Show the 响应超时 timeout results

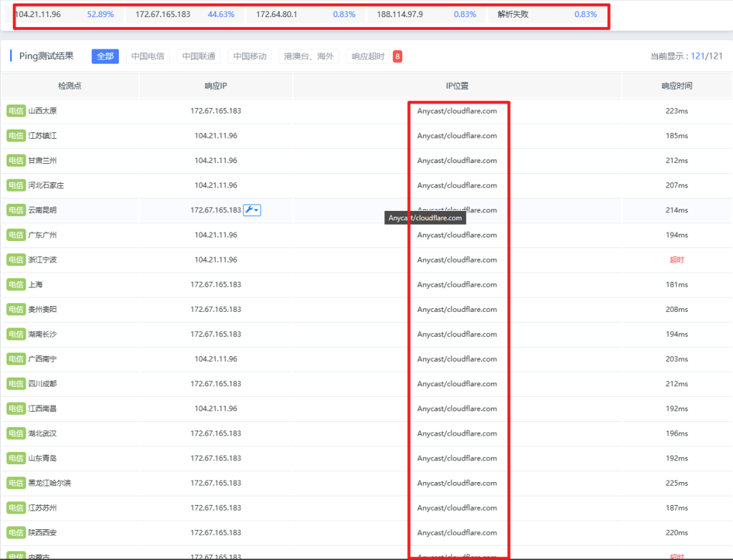click(x=368, y=57)
